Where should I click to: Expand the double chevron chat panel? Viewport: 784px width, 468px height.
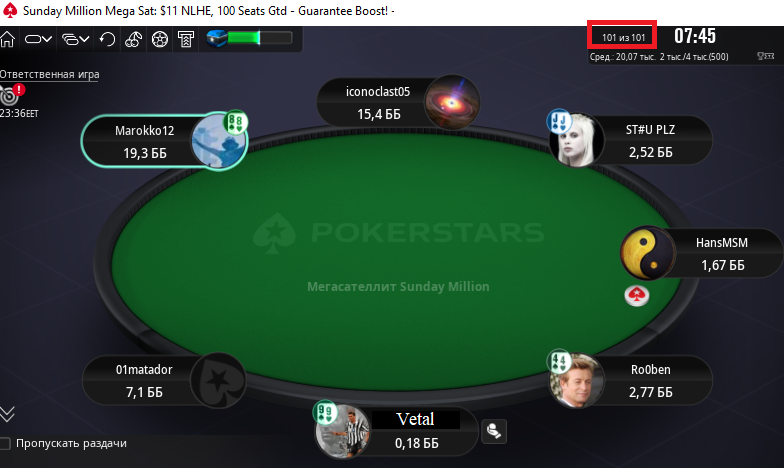tap(7, 414)
